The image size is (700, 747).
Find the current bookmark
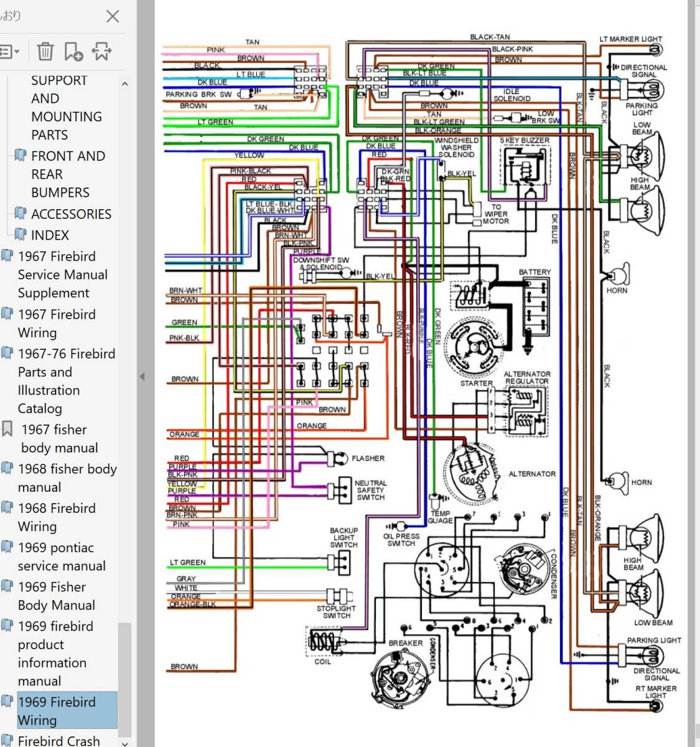coord(102,52)
